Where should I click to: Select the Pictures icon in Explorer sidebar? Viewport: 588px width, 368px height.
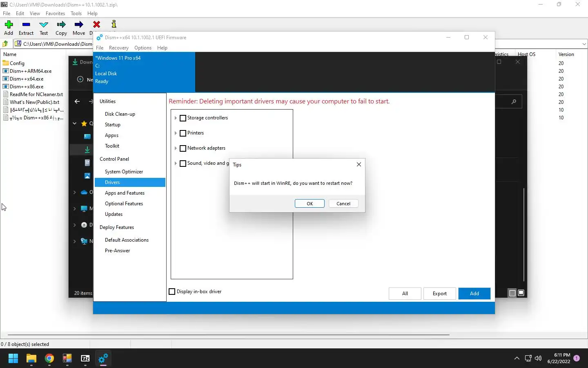click(x=87, y=176)
